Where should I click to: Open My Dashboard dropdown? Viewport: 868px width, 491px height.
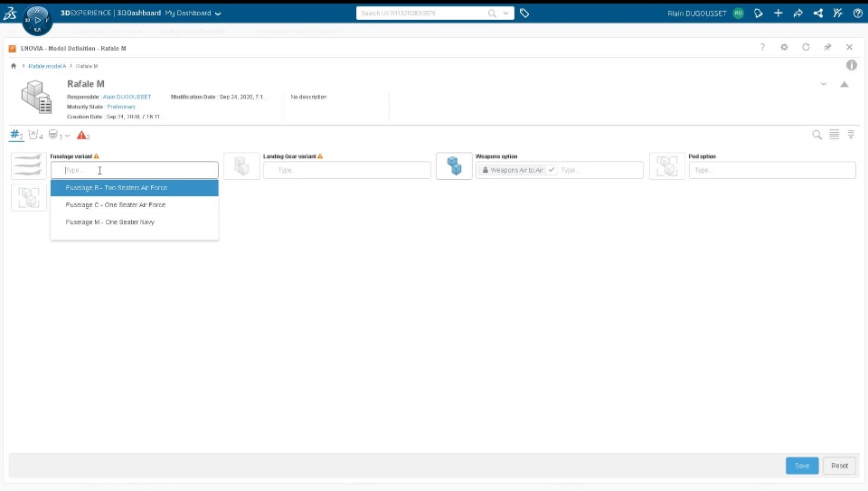193,14
